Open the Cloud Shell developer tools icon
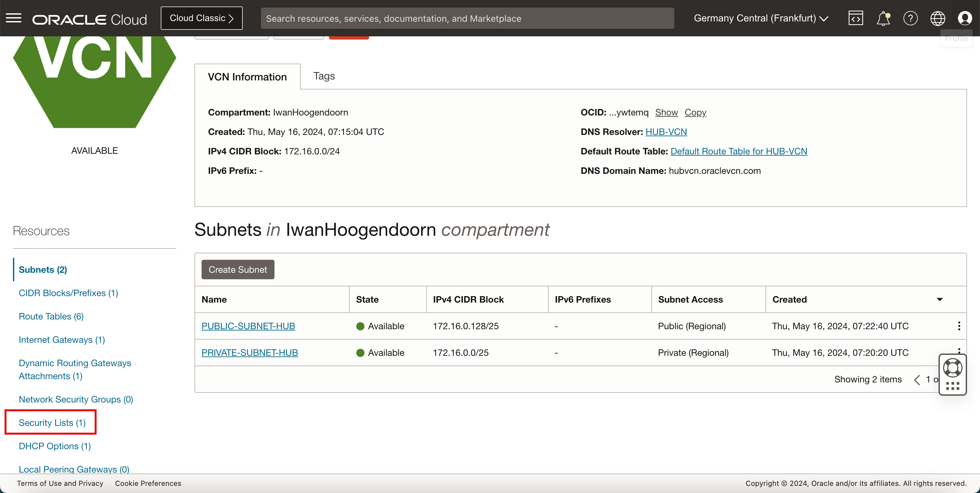Viewport: 980px width, 493px height. click(x=855, y=18)
